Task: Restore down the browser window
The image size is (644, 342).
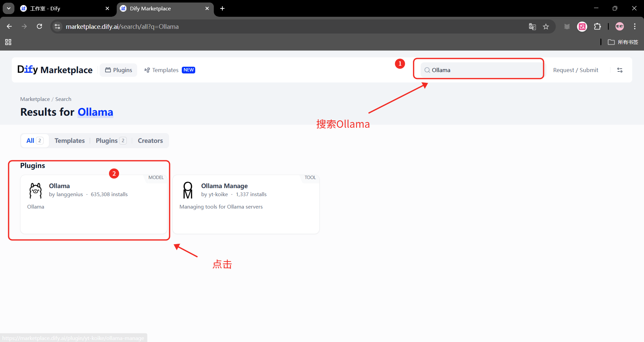Action: pos(615,8)
